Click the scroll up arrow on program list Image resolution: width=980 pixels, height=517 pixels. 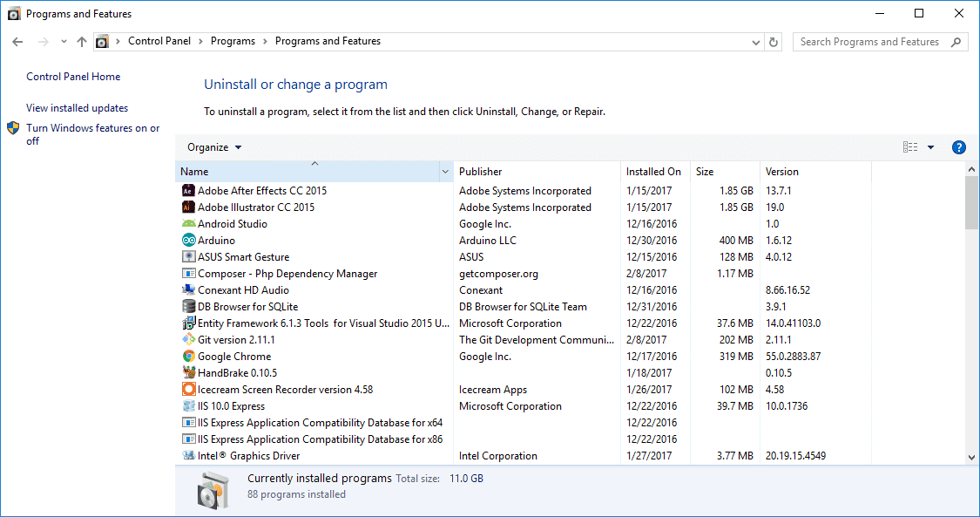pyautogui.click(x=971, y=169)
